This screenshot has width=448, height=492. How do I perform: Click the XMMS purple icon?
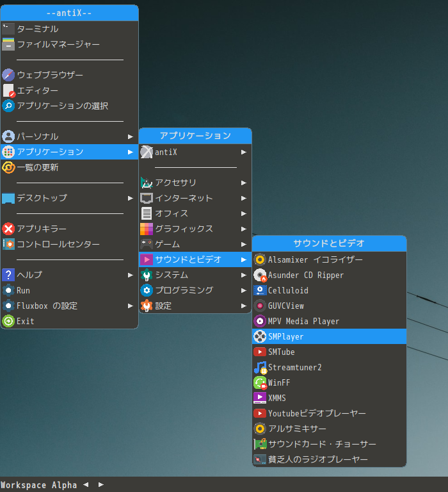260,398
